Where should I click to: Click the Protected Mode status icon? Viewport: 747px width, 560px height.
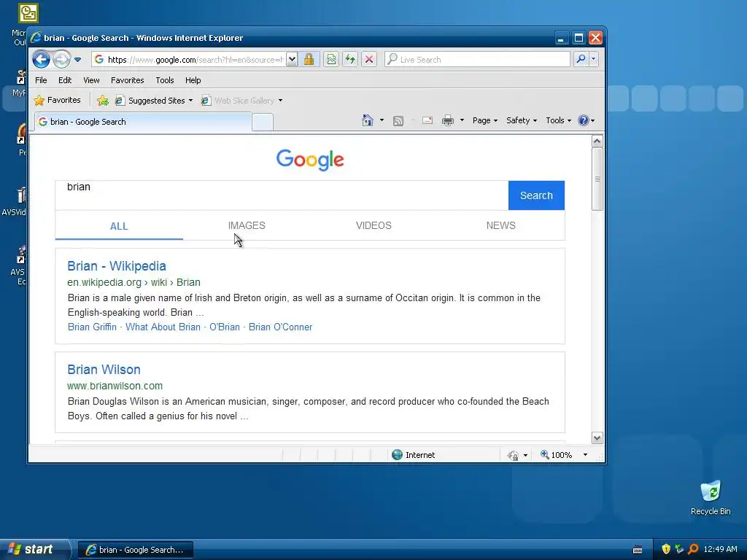coord(513,455)
